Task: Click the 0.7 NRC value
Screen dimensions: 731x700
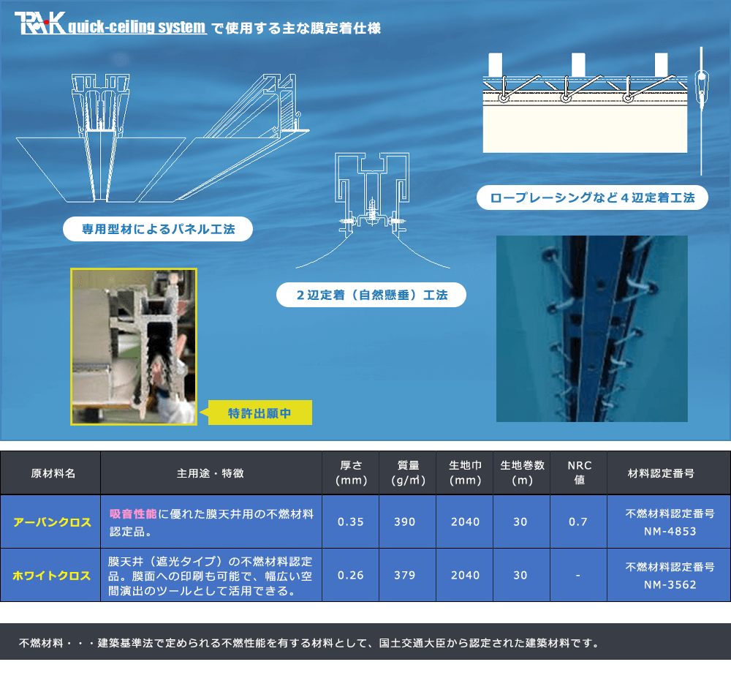Action: tap(578, 522)
